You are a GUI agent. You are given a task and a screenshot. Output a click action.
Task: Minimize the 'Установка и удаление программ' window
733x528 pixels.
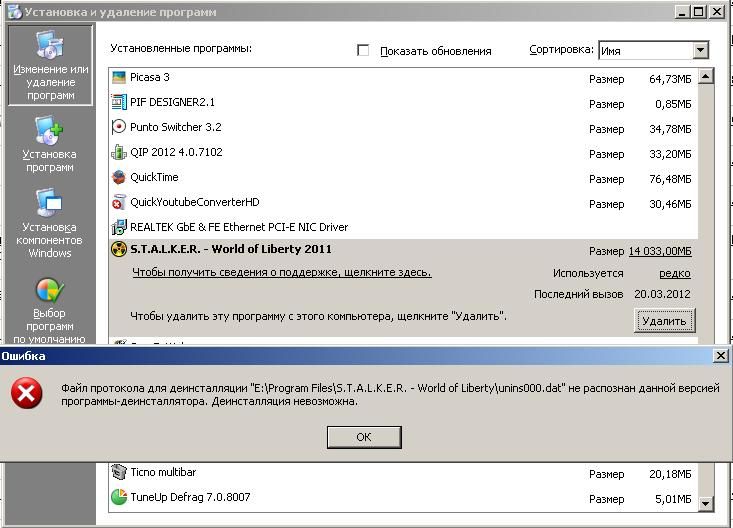coord(683,11)
